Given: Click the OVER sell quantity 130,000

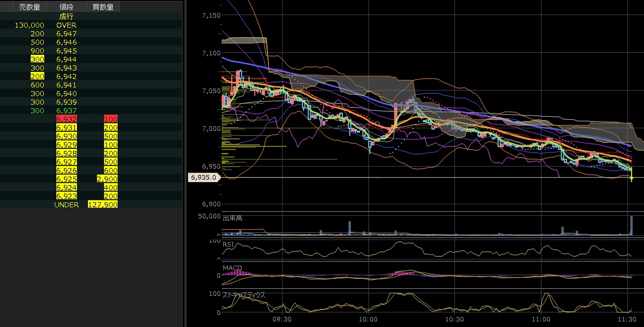Looking at the screenshot, I should (x=30, y=25).
